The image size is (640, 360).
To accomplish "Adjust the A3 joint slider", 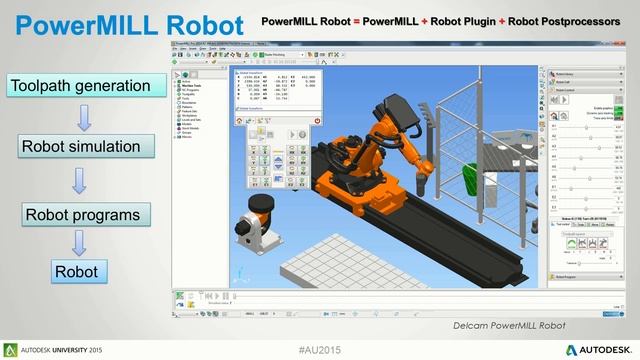I will click(599, 148).
